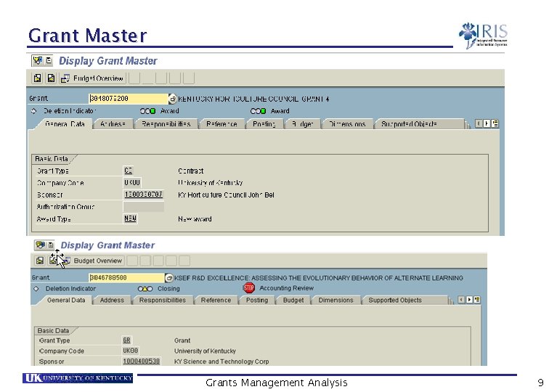This screenshot has width=549, height=392.
Task: Open Budget tab in upper window
Action: pyautogui.click(x=302, y=124)
